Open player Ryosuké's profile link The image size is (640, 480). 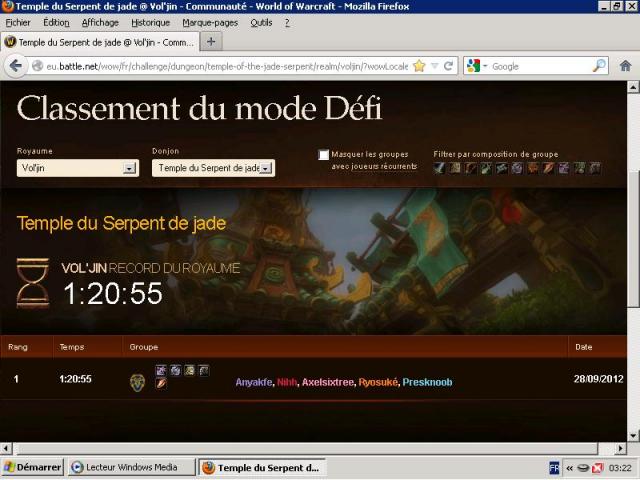tap(378, 382)
